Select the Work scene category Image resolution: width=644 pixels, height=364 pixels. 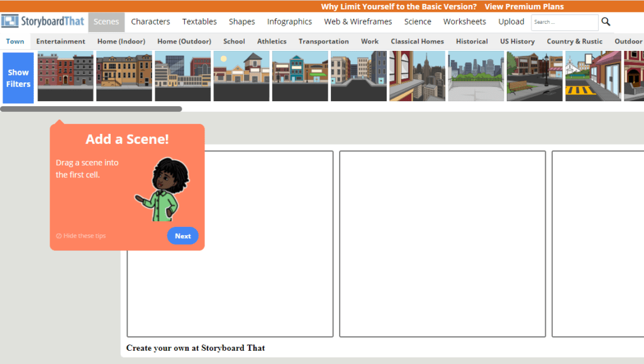point(370,41)
